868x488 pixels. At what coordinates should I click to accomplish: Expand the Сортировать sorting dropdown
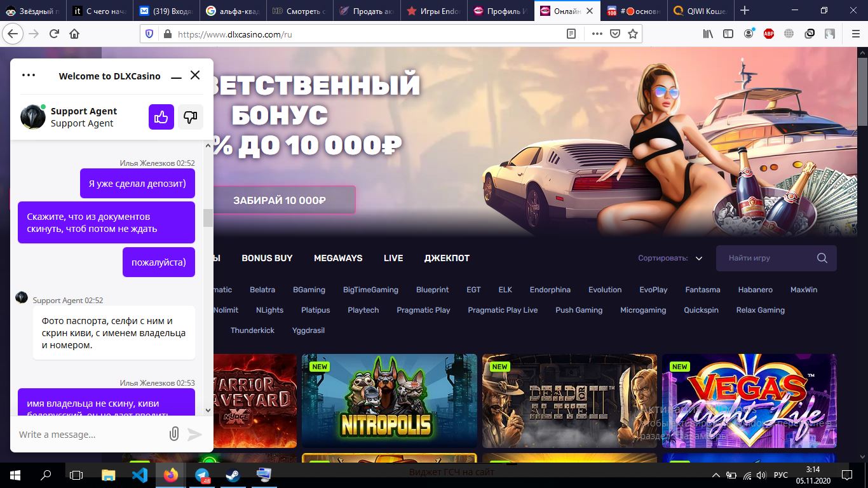(670, 258)
